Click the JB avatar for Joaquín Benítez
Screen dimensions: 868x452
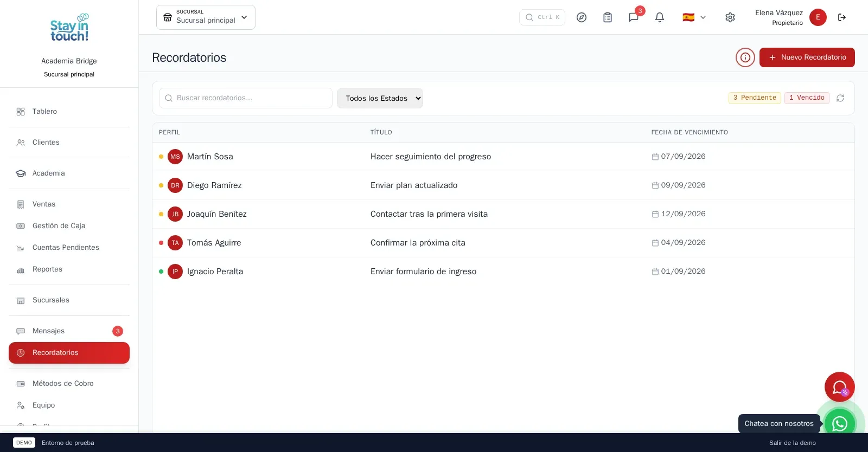pos(175,214)
